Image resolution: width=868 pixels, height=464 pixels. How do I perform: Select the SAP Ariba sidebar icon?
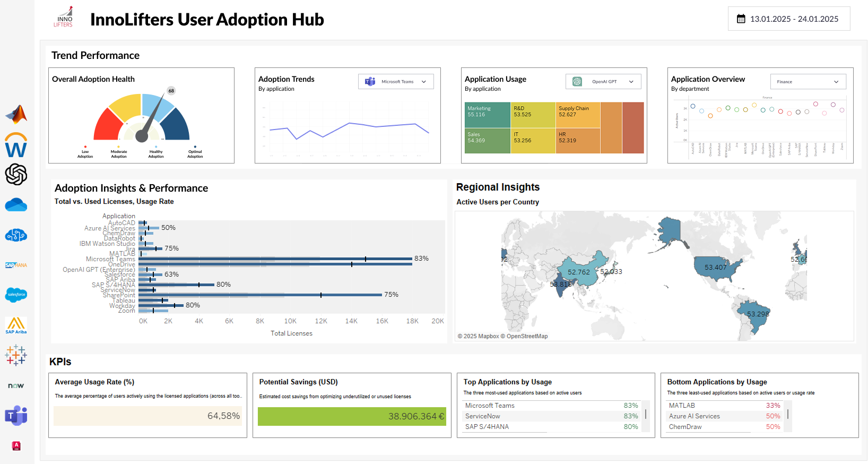16,325
